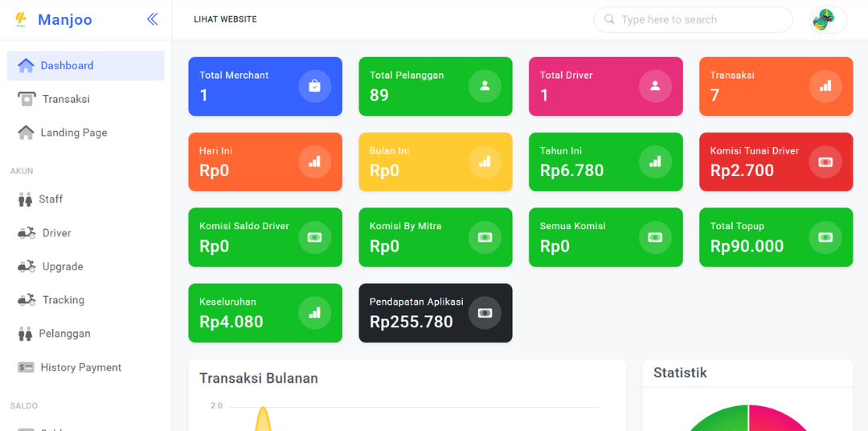
Task: Click the Tracking scooter icon
Action: point(27,300)
